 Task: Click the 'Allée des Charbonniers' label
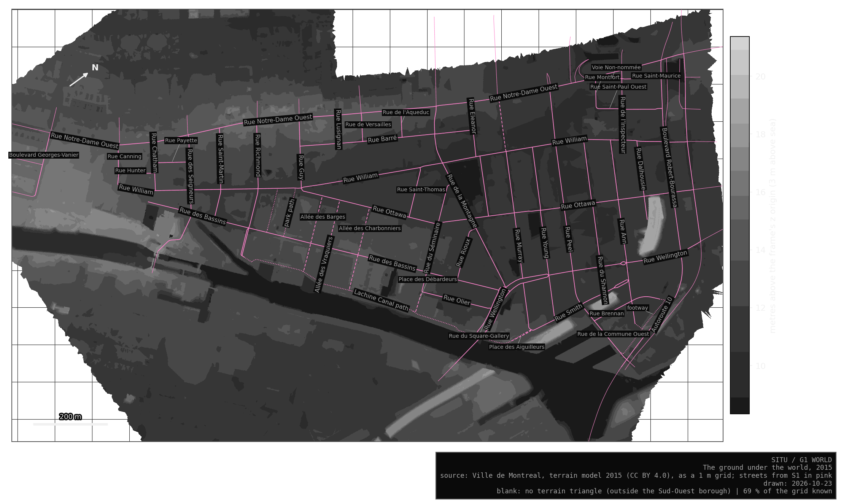pyautogui.click(x=370, y=229)
